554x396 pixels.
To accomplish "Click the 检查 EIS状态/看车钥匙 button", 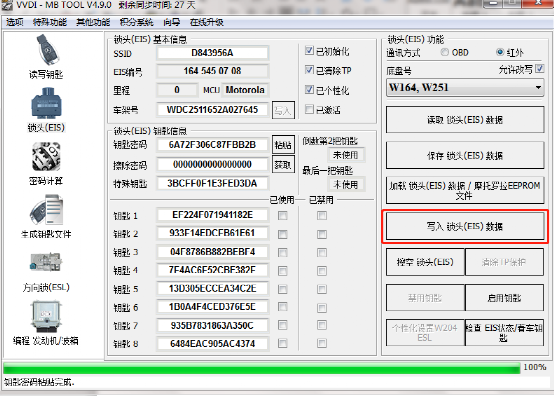I will pyautogui.click(x=504, y=333).
